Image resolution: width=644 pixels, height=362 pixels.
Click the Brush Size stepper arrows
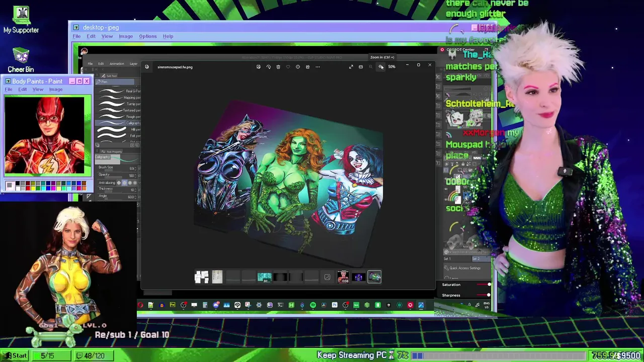tap(135, 169)
